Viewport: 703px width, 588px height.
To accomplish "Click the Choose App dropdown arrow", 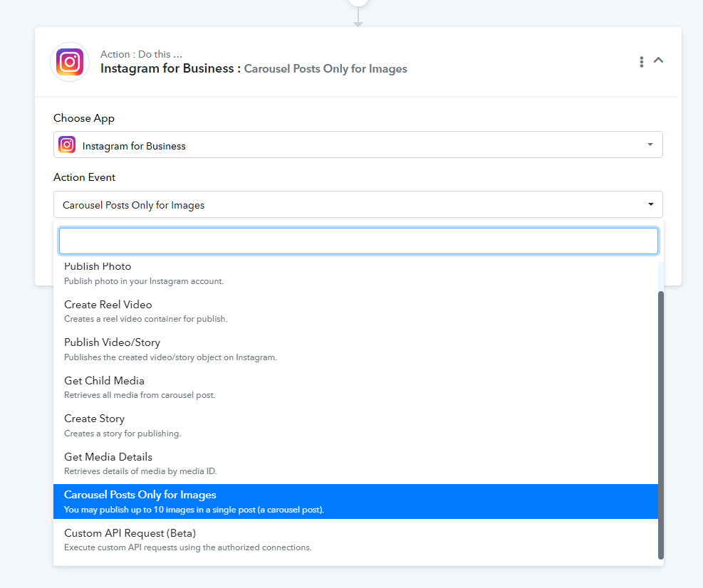I will click(x=650, y=145).
